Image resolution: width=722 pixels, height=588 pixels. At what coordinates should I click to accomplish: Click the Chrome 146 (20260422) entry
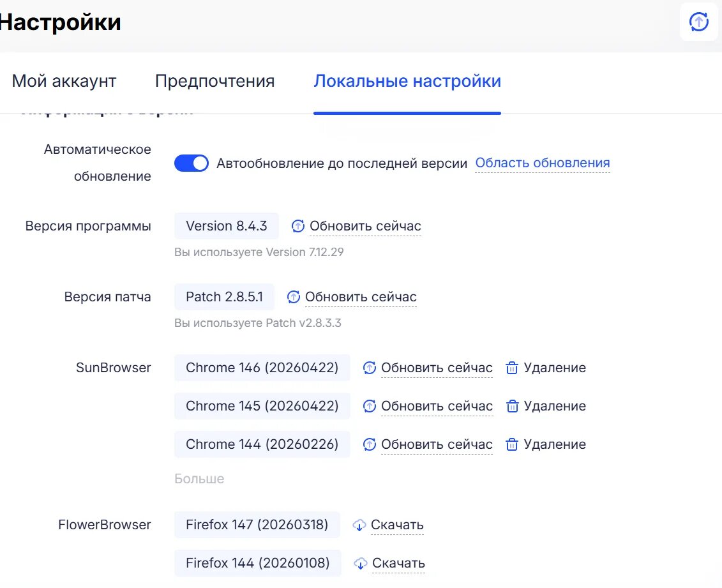point(262,368)
